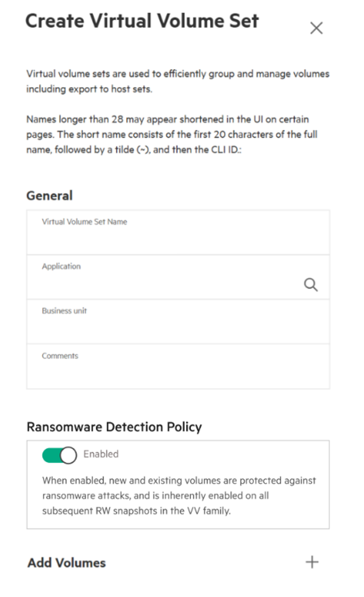
Task: Close the Create Virtual Volume Set panel
Action: coord(316,28)
